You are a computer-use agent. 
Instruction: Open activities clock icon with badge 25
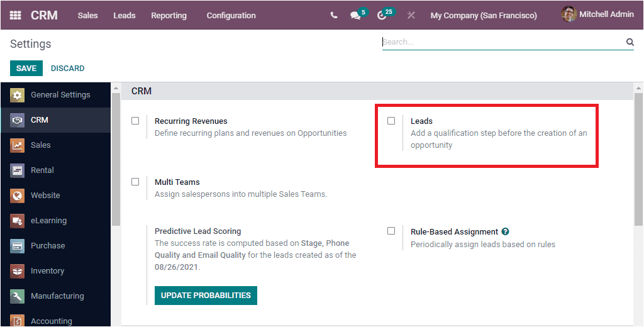point(382,16)
